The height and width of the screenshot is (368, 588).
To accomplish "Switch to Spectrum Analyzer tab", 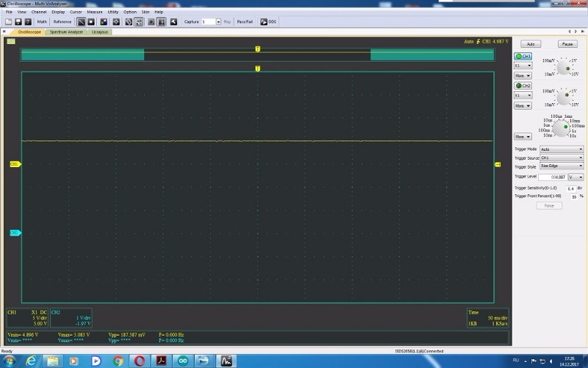I will tap(66, 32).
